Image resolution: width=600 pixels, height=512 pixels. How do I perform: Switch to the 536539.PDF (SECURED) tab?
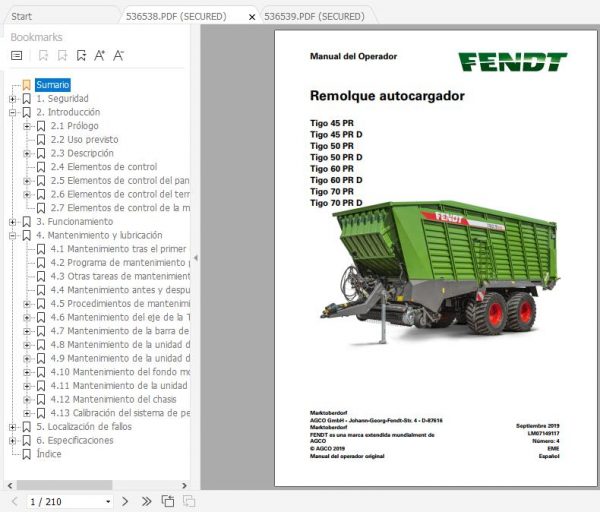pyautogui.click(x=315, y=16)
